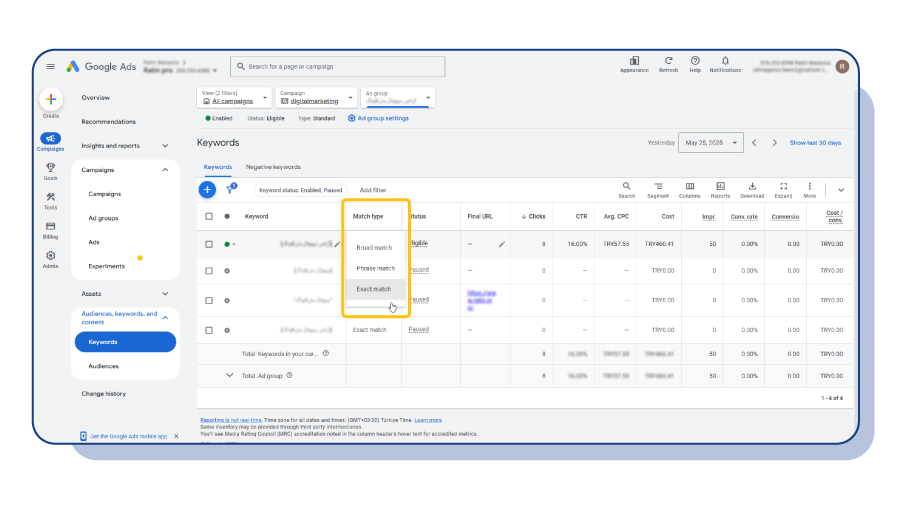Click the filter funnel icon
Viewport: 900px width, 509px height.
point(231,189)
